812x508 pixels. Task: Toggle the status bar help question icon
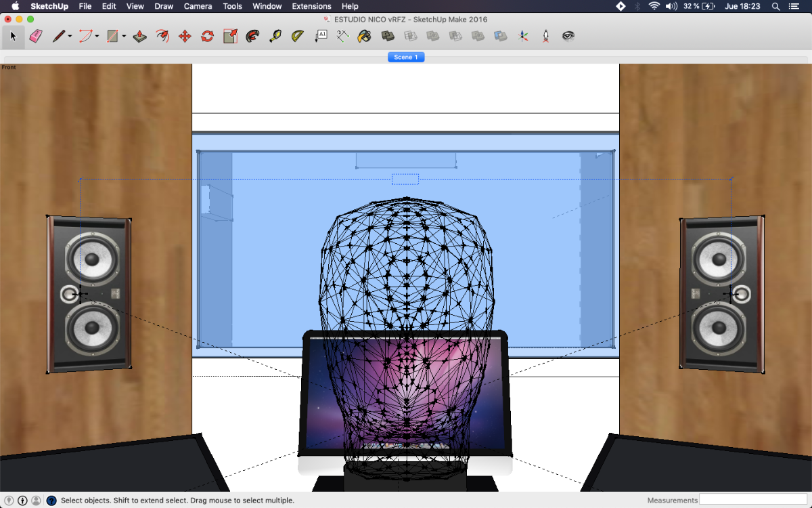coord(51,501)
